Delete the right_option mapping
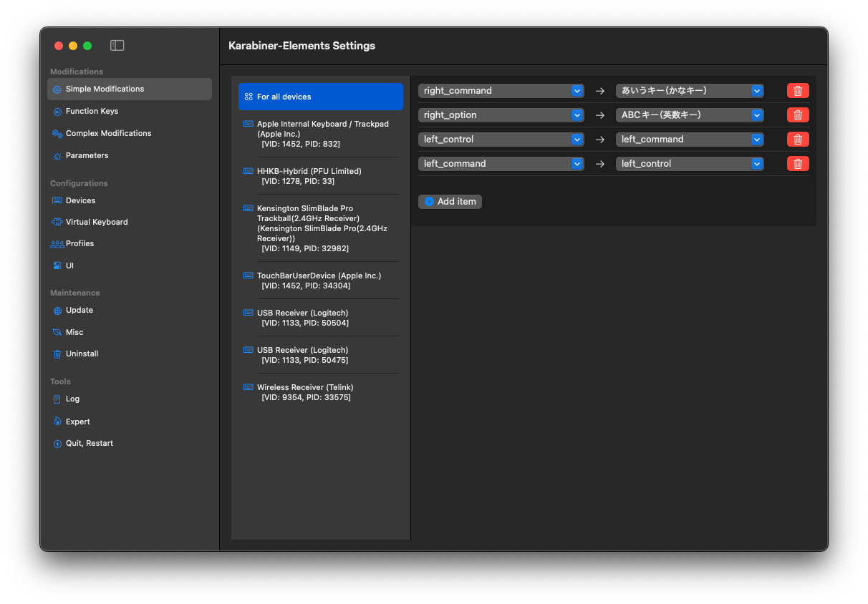Image resolution: width=868 pixels, height=604 pixels. click(798, 115)
